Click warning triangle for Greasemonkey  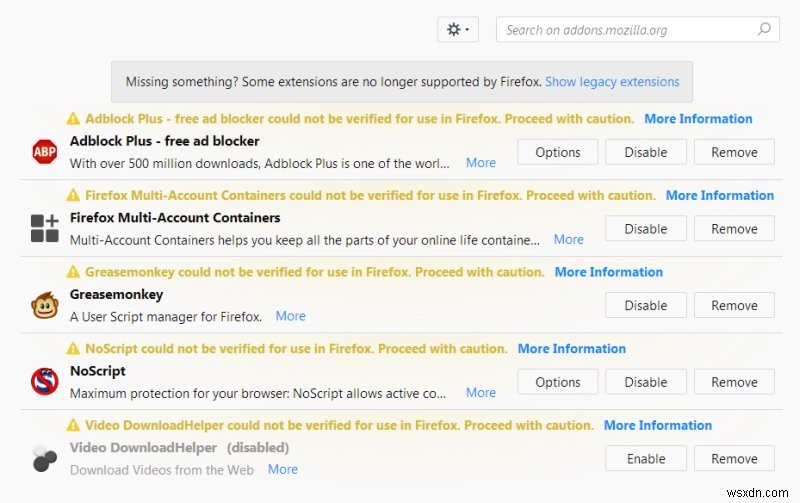click(x=73, y=272)
